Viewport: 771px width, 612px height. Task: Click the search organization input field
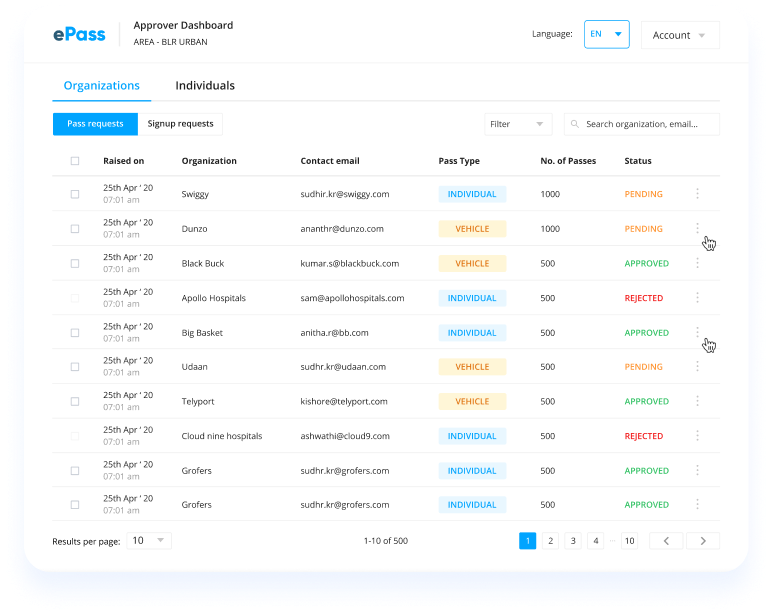coord(648,124)
